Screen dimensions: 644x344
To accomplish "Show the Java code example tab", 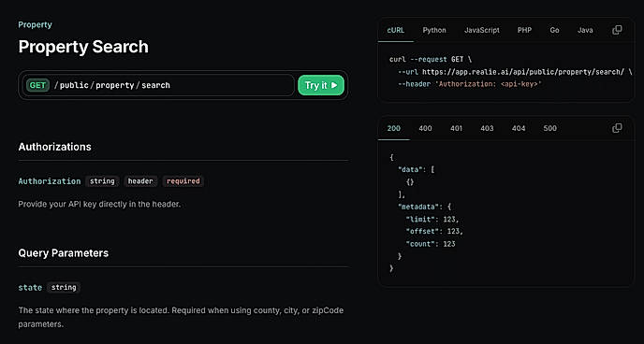I will (x=585, y=30).
